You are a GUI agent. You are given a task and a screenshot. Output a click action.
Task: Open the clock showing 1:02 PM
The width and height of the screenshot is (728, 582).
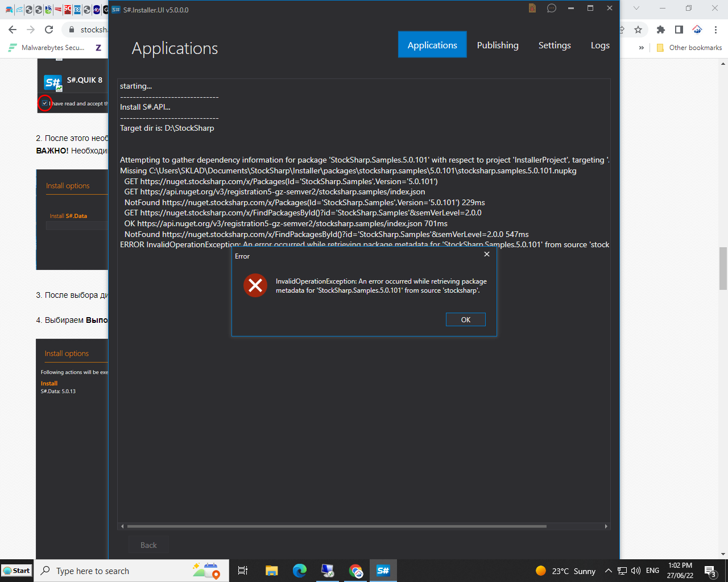pos(680,571)
